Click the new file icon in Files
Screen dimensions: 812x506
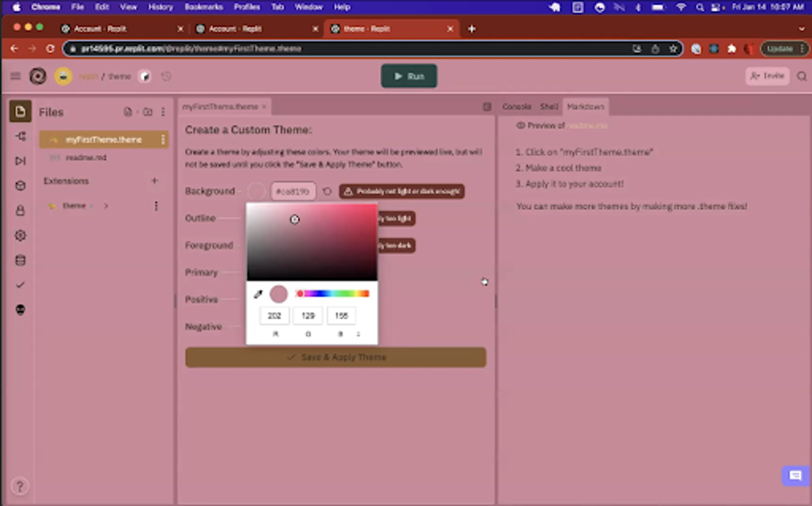coord(128,112)
